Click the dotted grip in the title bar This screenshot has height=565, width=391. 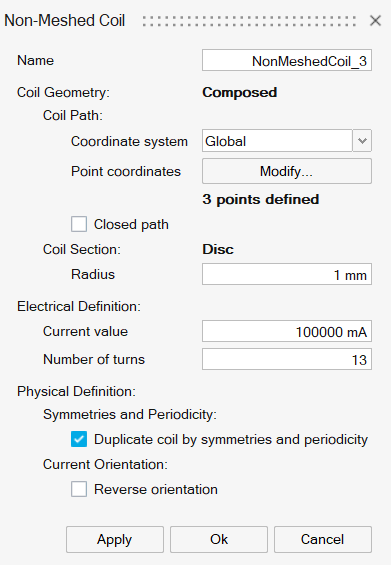click(x=249, y=21)
